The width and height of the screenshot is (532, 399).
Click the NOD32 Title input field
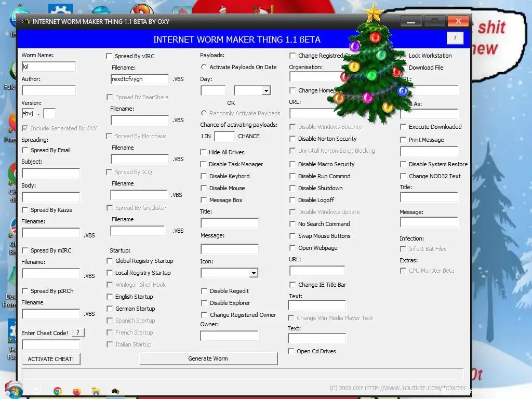click(429, 197)
